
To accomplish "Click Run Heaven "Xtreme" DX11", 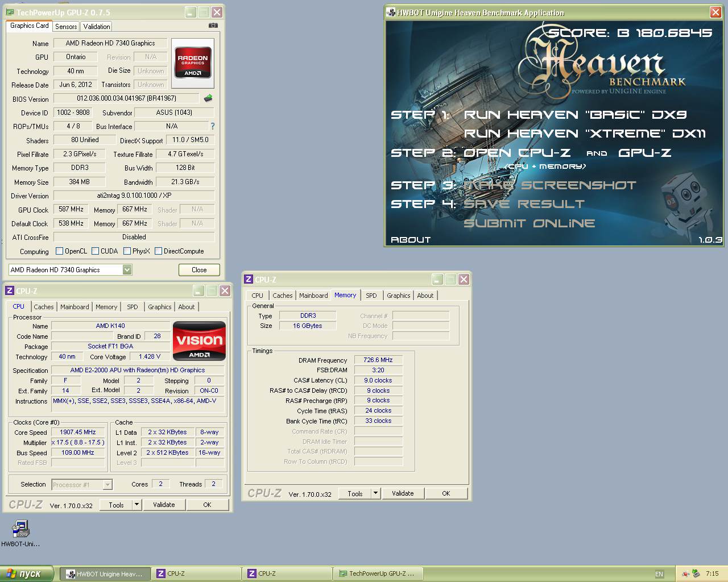I will pyautogui.click(x=585, y=134).
